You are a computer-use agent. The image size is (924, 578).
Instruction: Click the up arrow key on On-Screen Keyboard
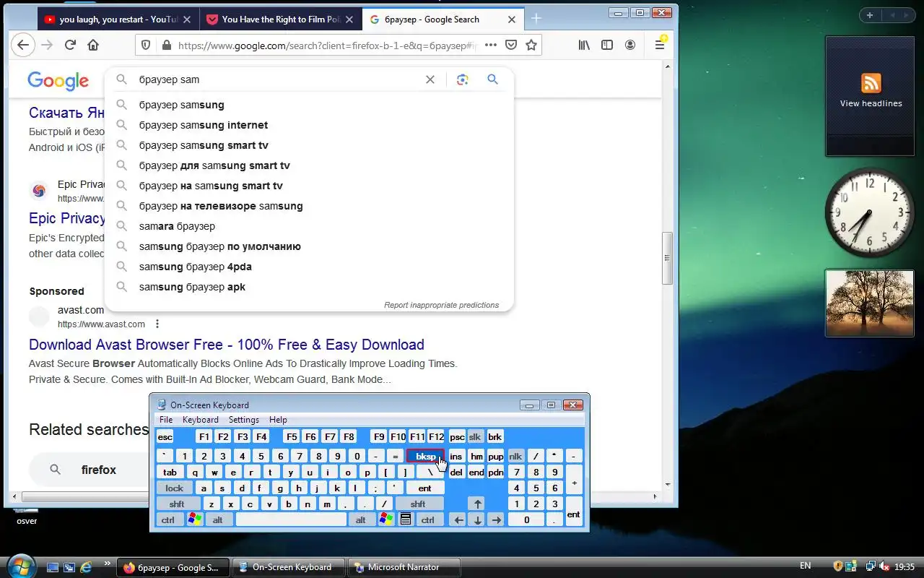(x=476, y=504)
